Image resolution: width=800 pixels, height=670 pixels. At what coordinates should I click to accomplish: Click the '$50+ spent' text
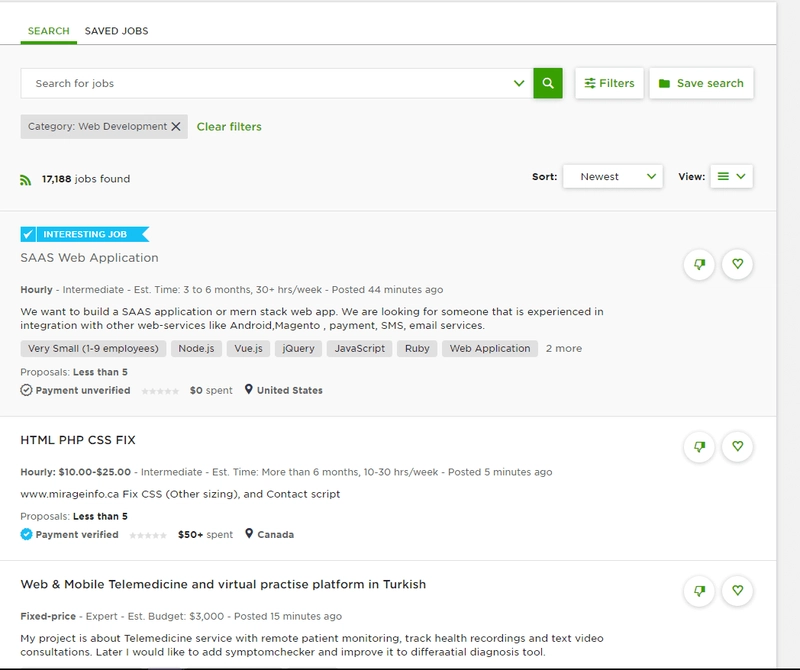(205, 535)
